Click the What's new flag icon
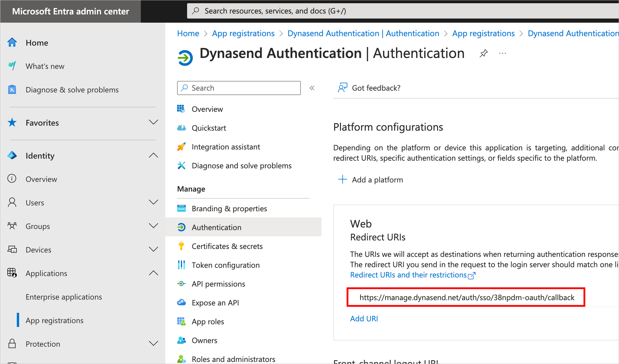Viewport: 619px width, 364px height. coord(12,66)
